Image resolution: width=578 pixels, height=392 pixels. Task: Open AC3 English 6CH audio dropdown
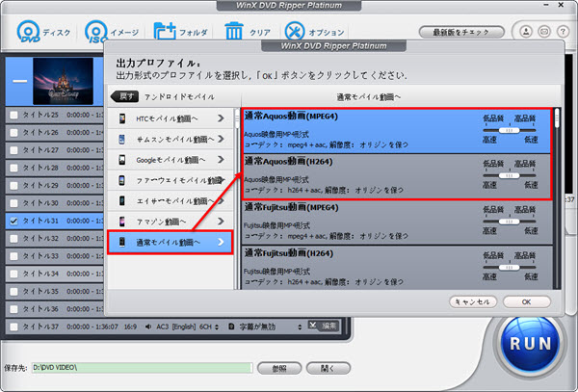pyautogui.click(x=217, y=327)
